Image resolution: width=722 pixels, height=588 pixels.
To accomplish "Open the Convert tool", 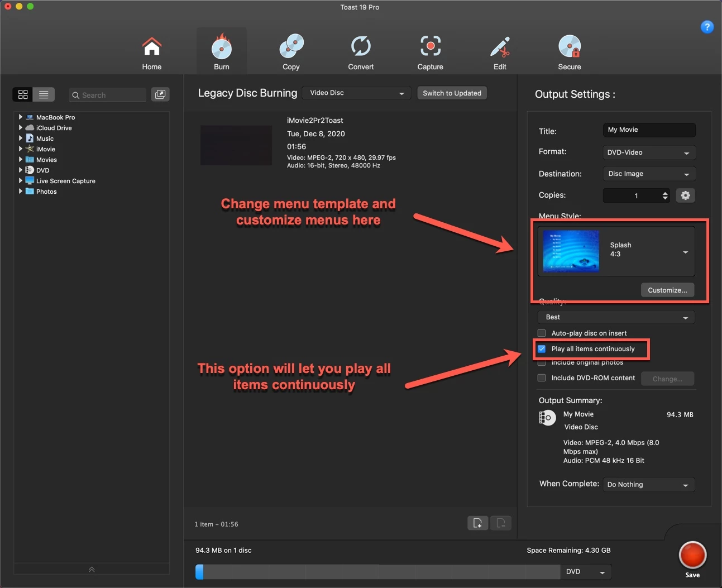I will coord(361,53).
